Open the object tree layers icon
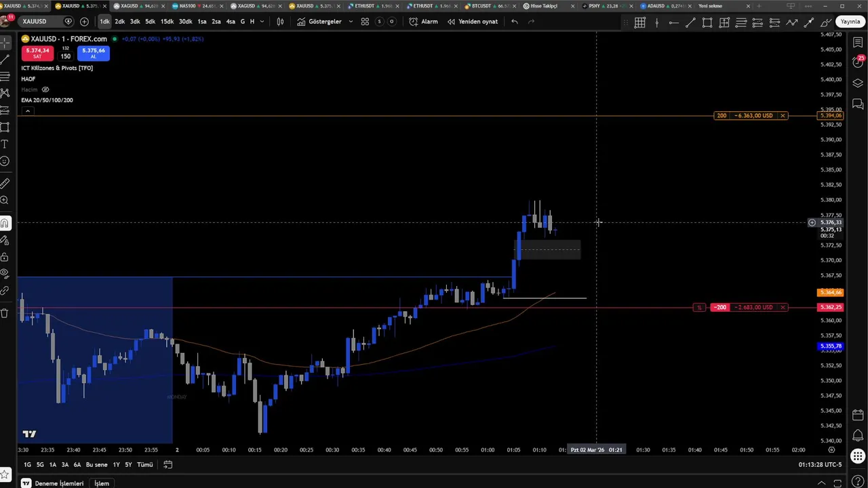 coord(858,83)
